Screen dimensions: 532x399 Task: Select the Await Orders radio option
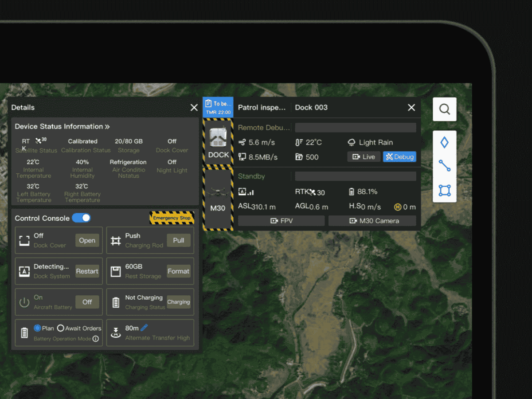point(61,328)
